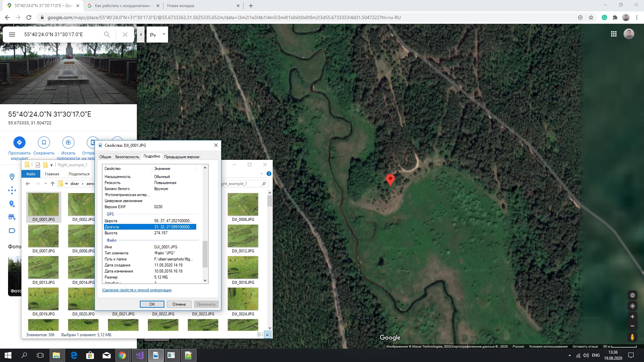Click the Save (Сохранить) bookmark icon

point(44,142)
